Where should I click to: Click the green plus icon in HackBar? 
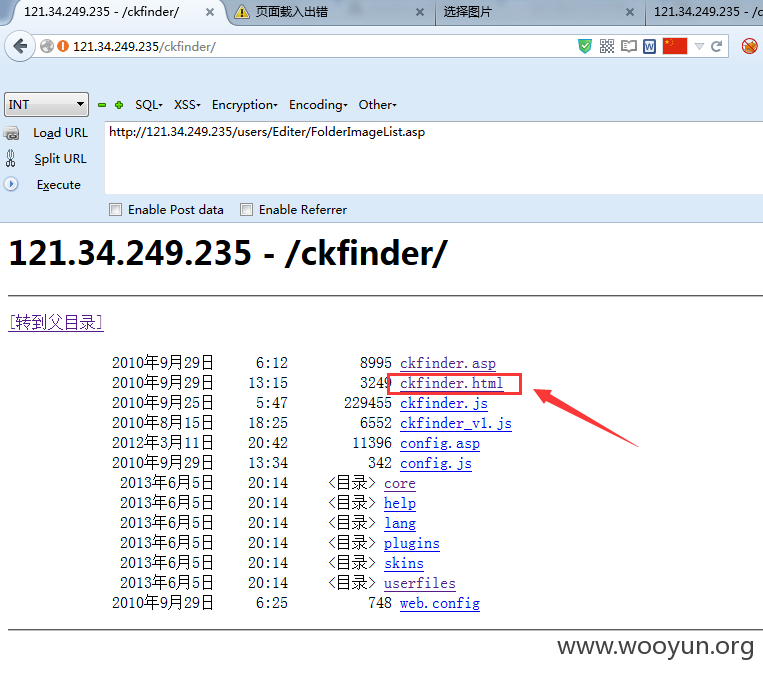(119, 105)
